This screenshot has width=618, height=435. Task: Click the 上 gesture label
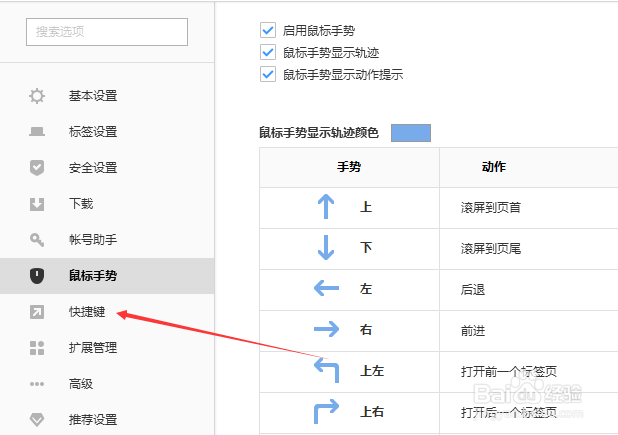point(366,207)
